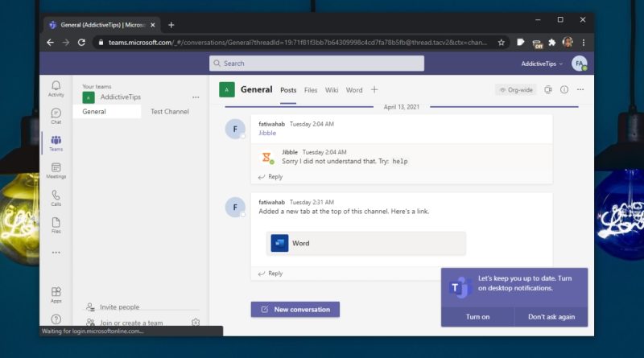The width and height of the screenshot is (644, 358).
Task: Open the Meetings calendar icon
Action: (x=56, y=171)
